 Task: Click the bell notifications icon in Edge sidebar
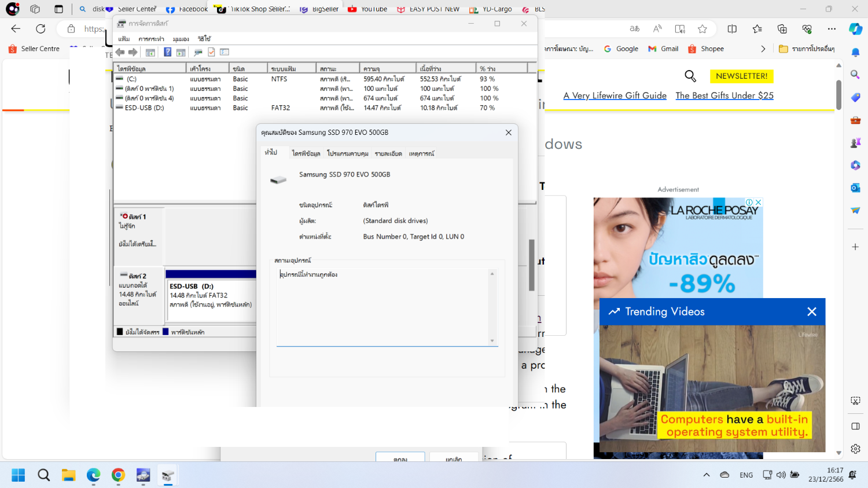pyautogui.click(x=855, y=51)
